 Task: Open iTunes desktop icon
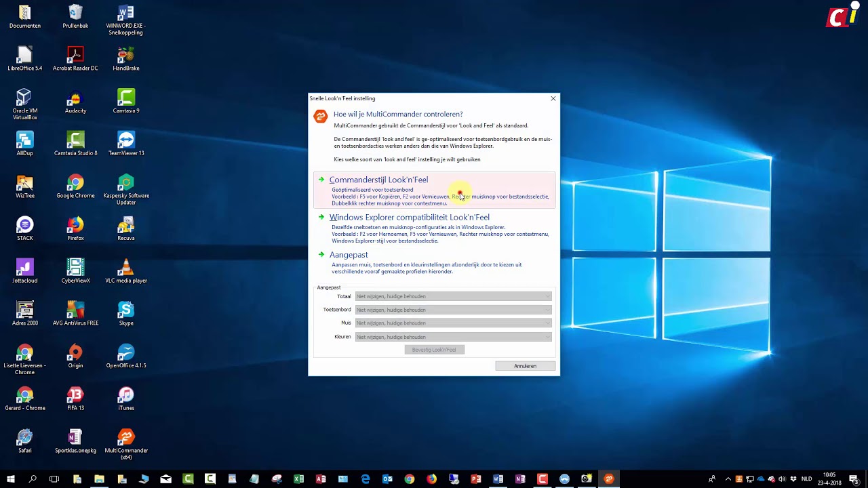pos(125,399)
